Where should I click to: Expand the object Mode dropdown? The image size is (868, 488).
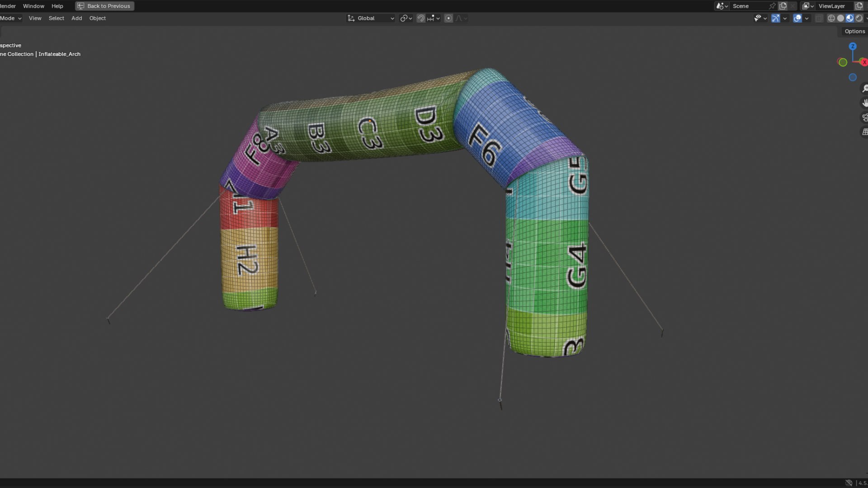10,18
